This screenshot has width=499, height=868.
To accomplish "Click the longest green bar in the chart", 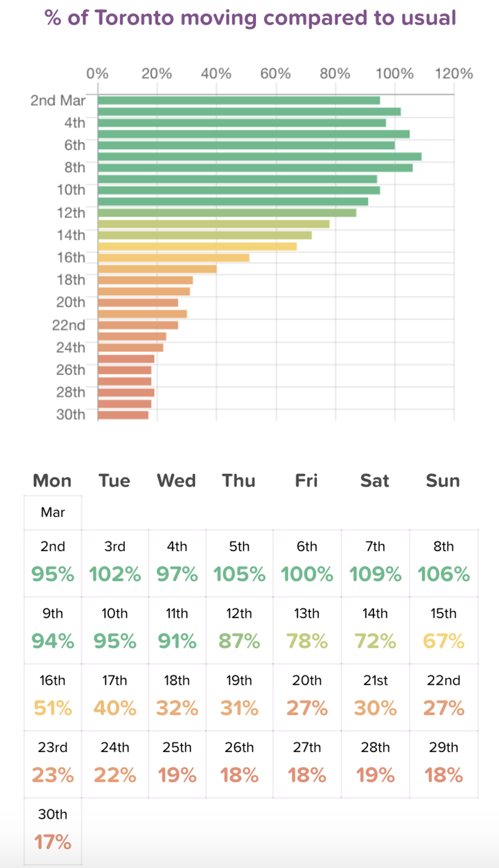I will click(259, 156).
